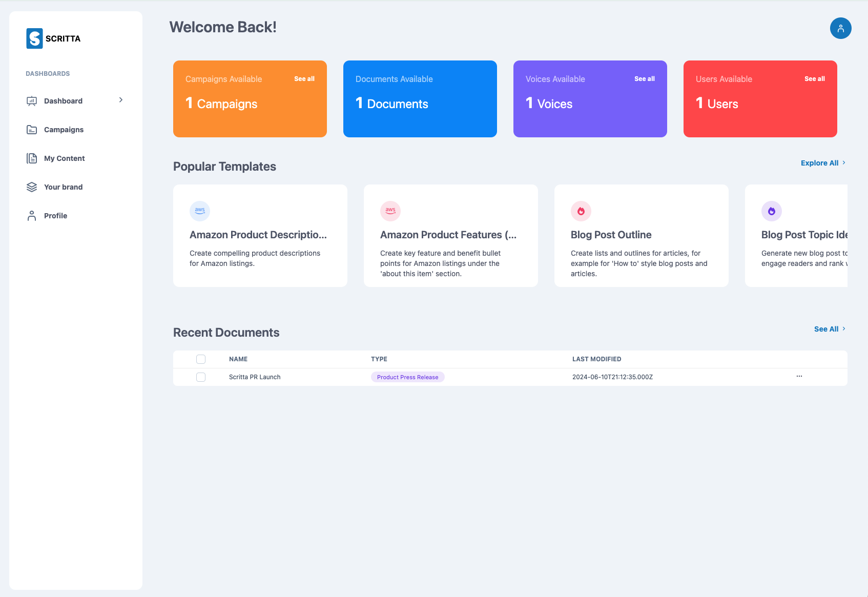Click the chevron beside Explore All
This screenshot has height=597, width=868.
pyautogui.click(x=844, y=162)
